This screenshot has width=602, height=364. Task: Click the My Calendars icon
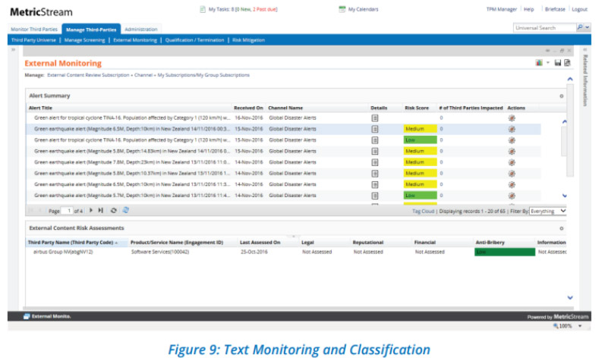coord(342,9)
